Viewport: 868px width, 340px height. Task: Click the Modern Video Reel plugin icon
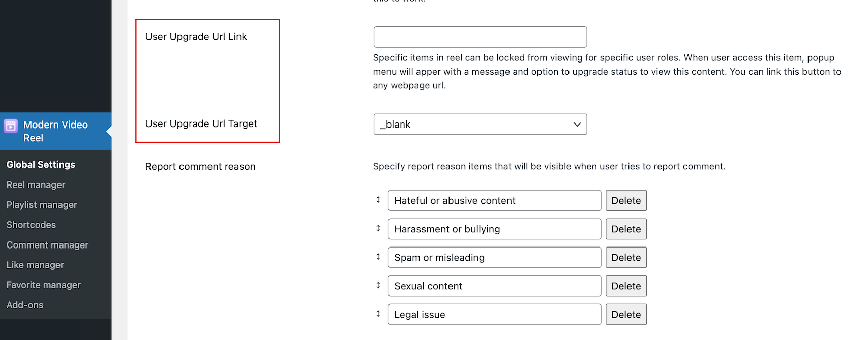[11, 126]
